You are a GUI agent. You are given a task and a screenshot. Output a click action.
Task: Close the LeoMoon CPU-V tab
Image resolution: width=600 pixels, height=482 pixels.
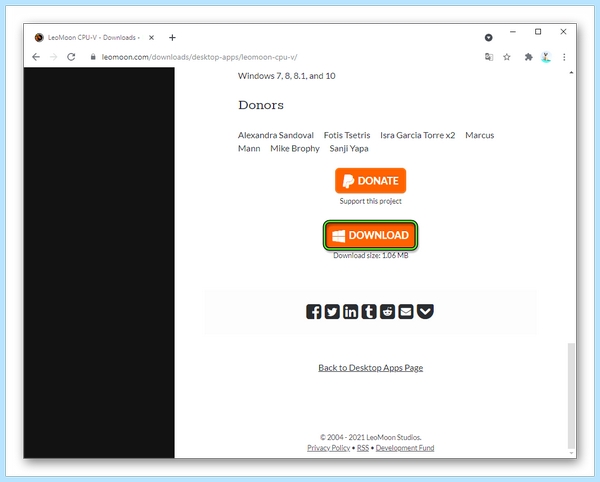(x=152, y=37)
